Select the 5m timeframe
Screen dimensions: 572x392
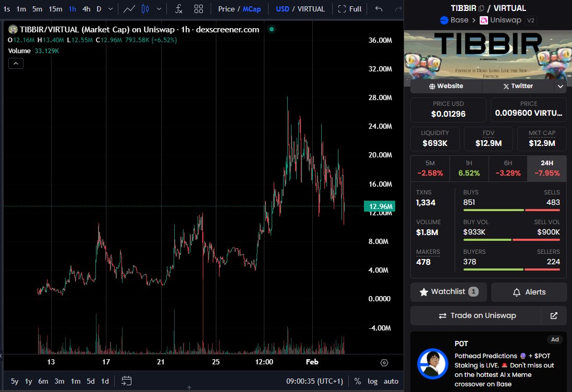pyautogui.click(x=37, y=9)
